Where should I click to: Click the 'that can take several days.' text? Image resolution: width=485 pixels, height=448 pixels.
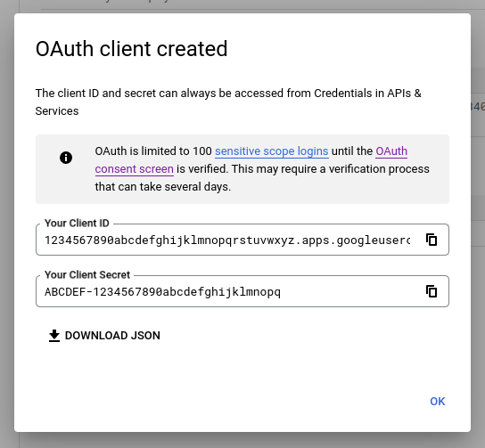[x=163, y=187]
